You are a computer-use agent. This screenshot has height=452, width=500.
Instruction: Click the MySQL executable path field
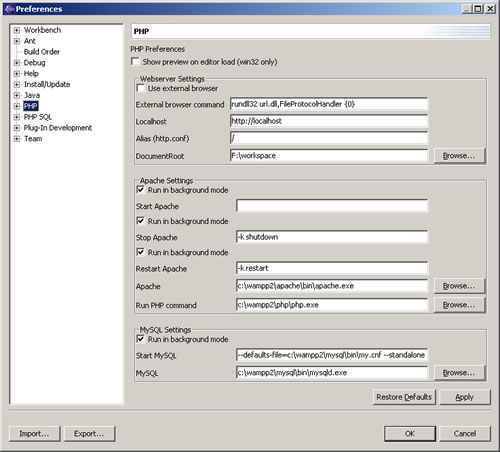tap(332, 373)
